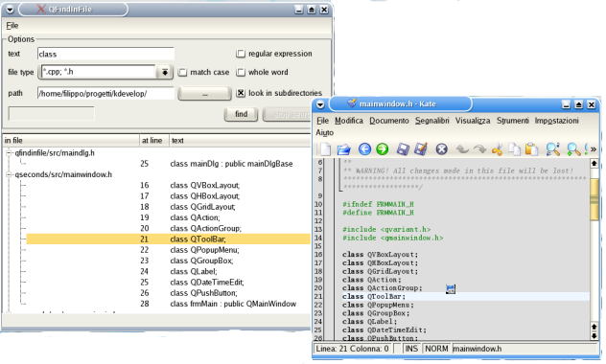Image resolution: width=606 pixels, height=364 pixels.
Task: Open the QFindInFile window menu arrow
Action: click(10, 10)
